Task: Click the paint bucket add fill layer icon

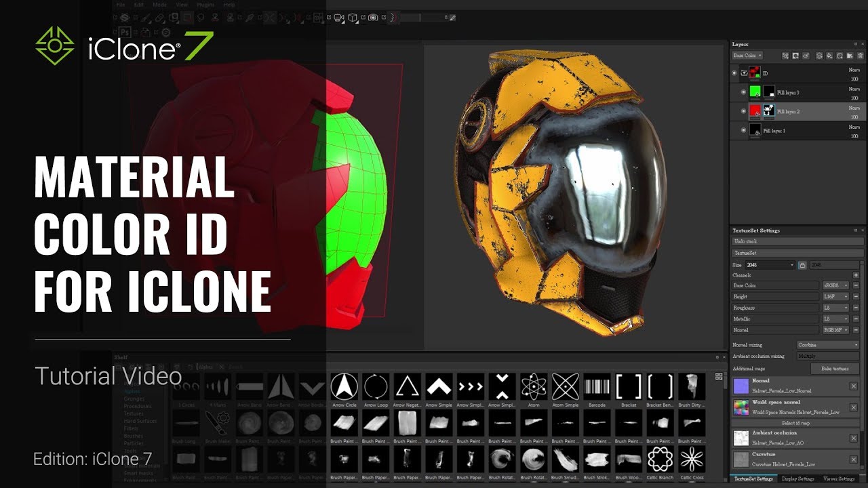Action: tap(829, 56)
